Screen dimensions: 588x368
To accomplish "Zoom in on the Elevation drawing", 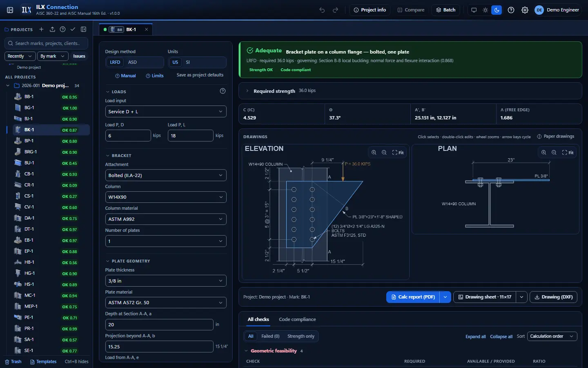I will [x=374, y=153].
